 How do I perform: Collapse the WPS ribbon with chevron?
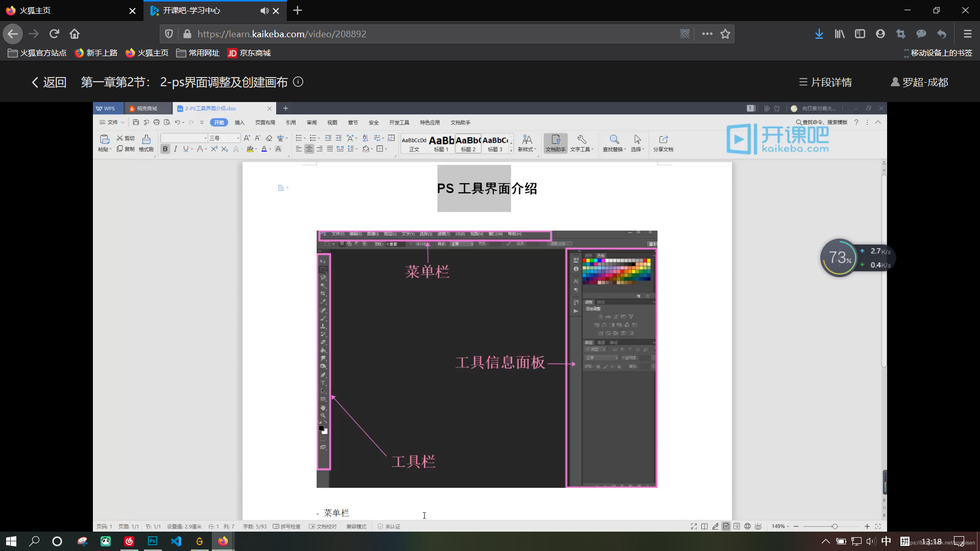(x=878, y=122)
